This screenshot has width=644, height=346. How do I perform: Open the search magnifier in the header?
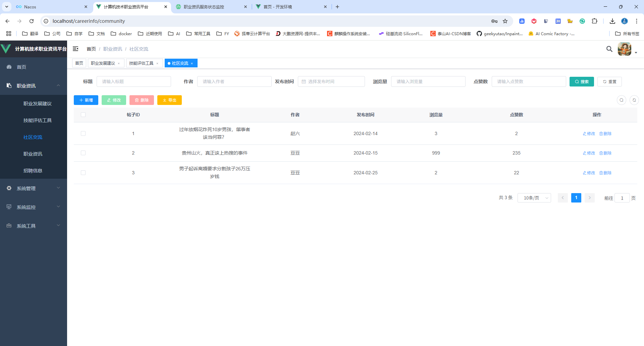609,49
